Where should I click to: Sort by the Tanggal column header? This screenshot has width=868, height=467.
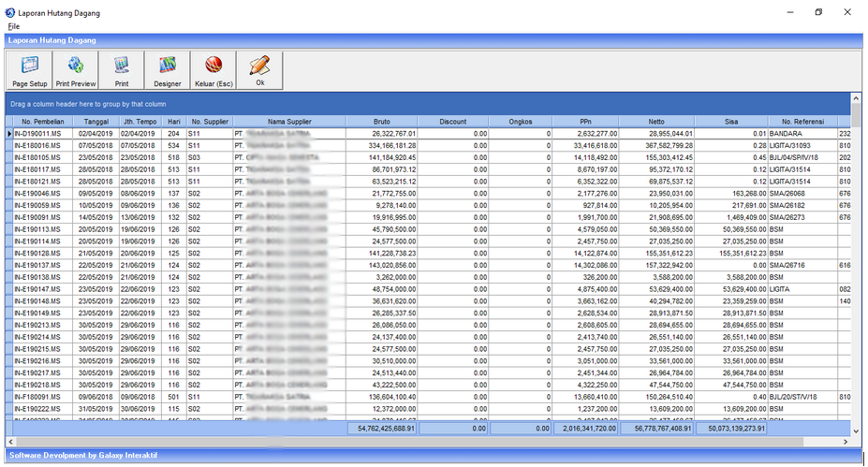pyautogui.click(x=96, y=122)
